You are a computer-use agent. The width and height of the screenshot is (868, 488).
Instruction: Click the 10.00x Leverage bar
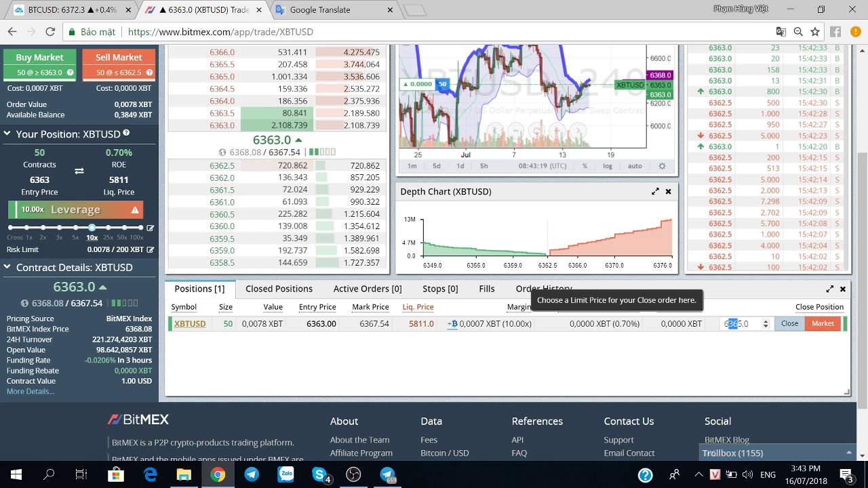[75, 210]
